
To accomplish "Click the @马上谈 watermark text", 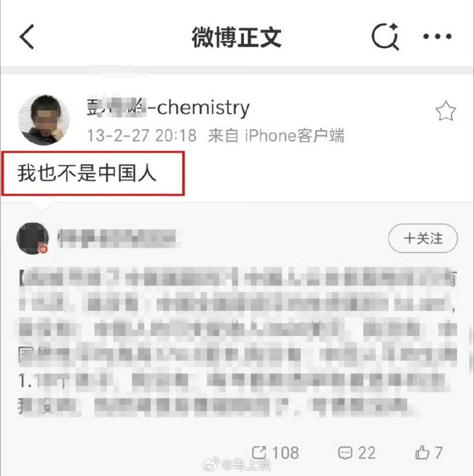I will (x=246, y=464).
